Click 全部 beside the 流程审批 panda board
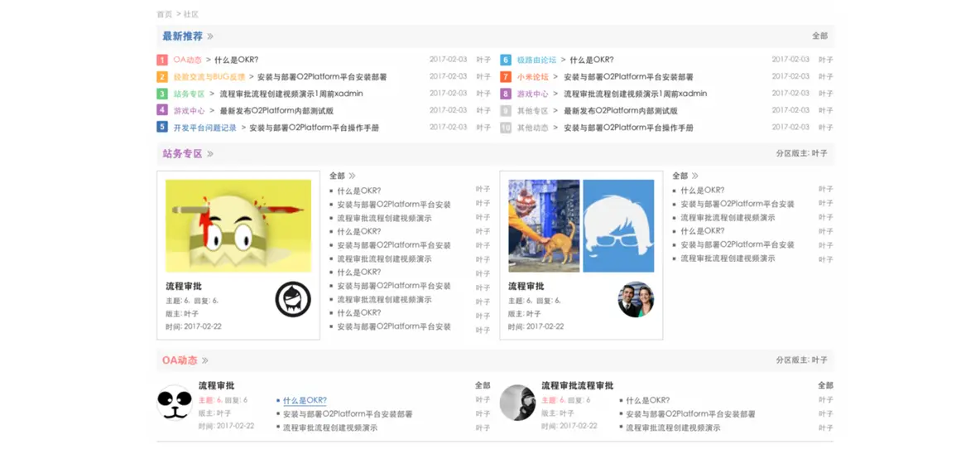 [x=483, y=386]
